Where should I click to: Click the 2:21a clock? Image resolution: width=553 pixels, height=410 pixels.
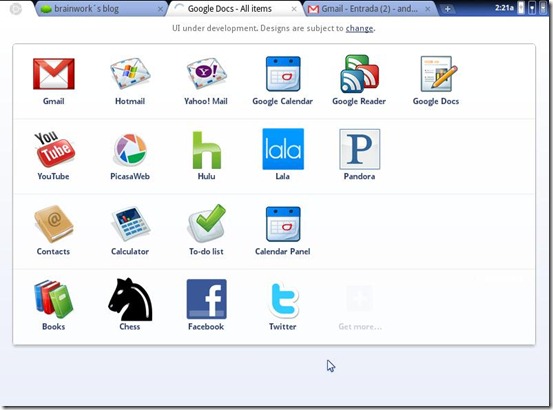pyautogui.click(x=504, y=8)
